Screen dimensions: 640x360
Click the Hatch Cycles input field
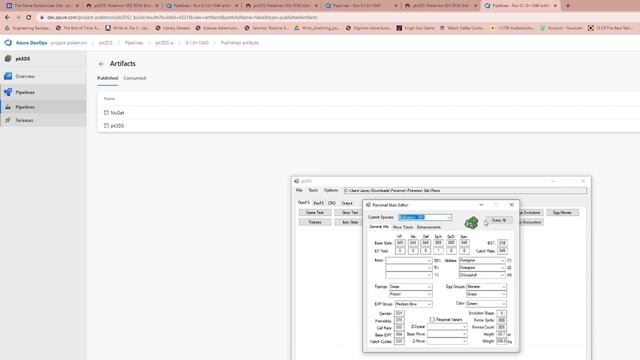[399, 341]
